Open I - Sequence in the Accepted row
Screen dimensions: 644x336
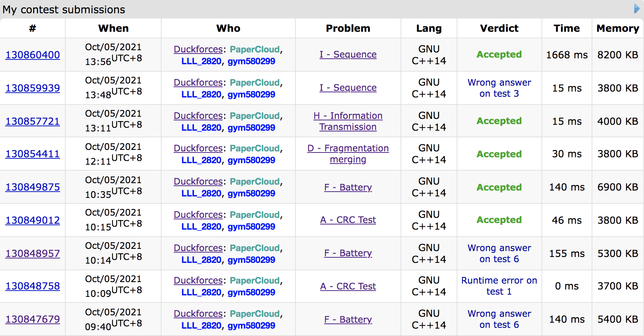pyautogui.click(x=348, y=55)
